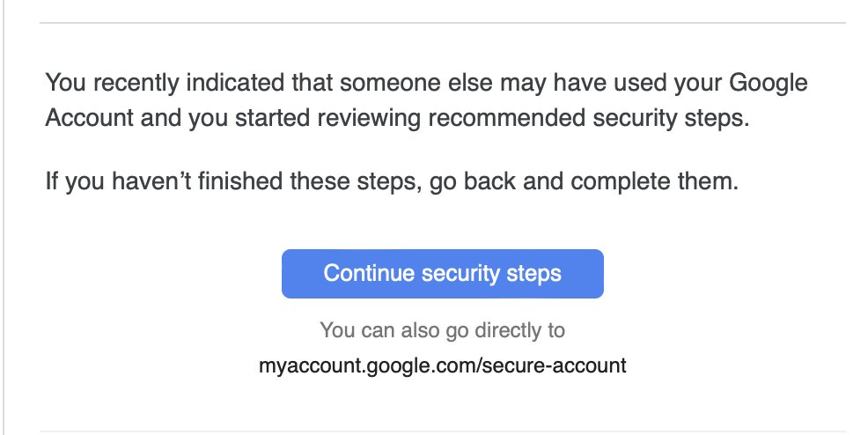Click the vertical border line at the left edge

[x=4, y=217]
